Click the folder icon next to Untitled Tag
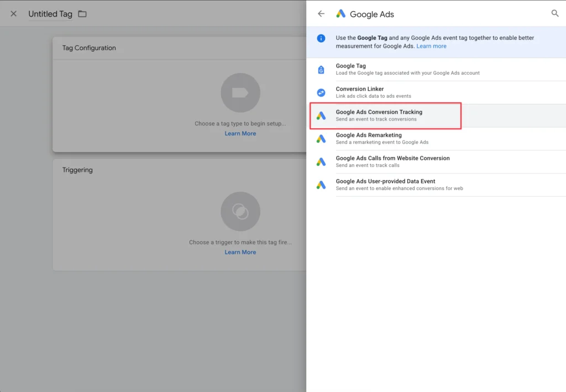The width and height of the screenshot is (566, 392). [82, 14]
